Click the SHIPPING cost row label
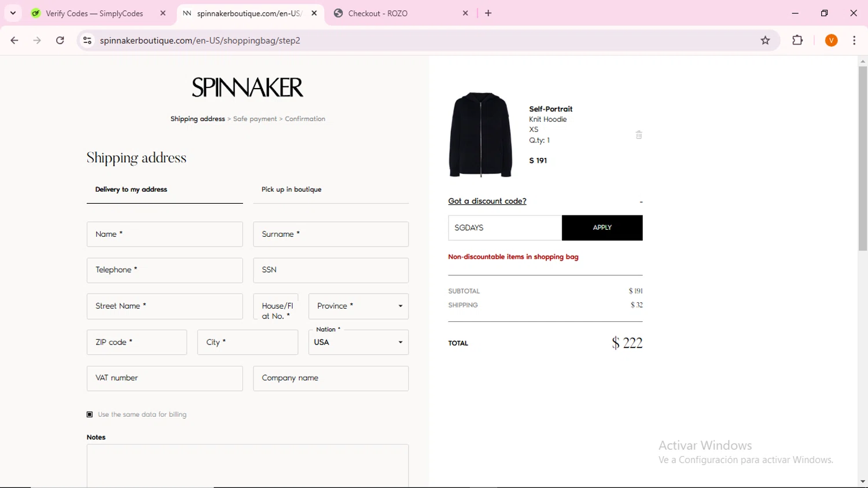The width and height of the screenshot is (868, 488). pyautogui.click(x=463, y=305)
